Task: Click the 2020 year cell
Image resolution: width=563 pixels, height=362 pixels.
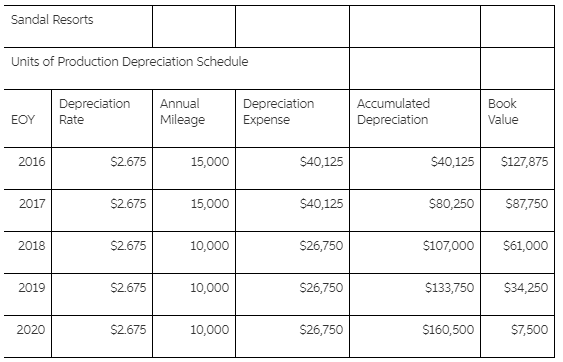Action: point(28,337)
